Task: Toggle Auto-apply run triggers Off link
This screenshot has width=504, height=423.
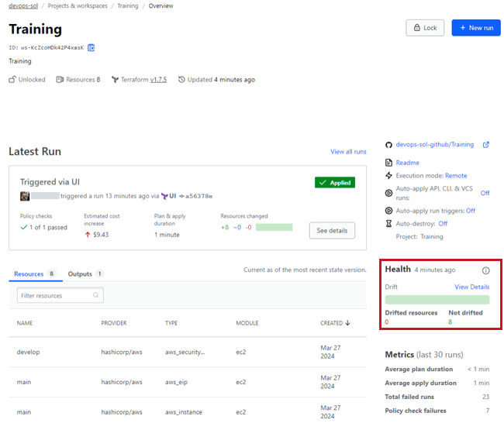Action: (471, 211)
